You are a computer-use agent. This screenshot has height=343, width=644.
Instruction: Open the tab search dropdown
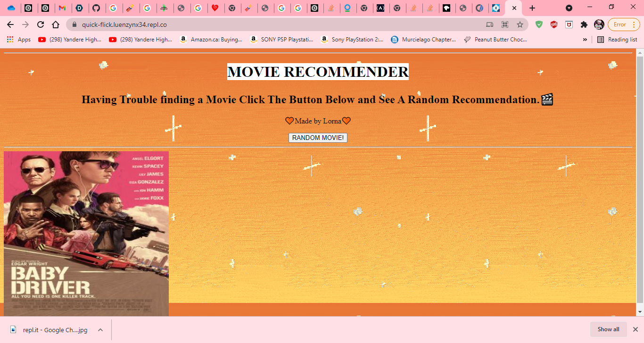569,8
